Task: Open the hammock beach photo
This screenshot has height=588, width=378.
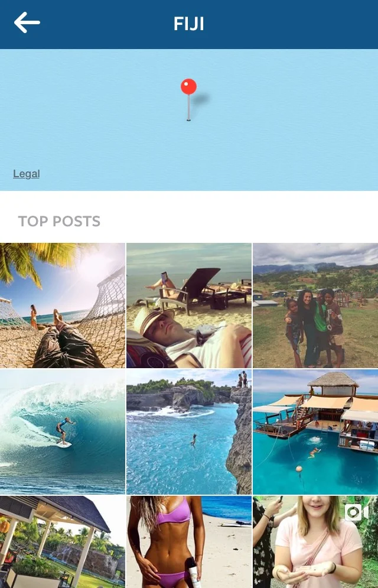Action: point(63,306)
